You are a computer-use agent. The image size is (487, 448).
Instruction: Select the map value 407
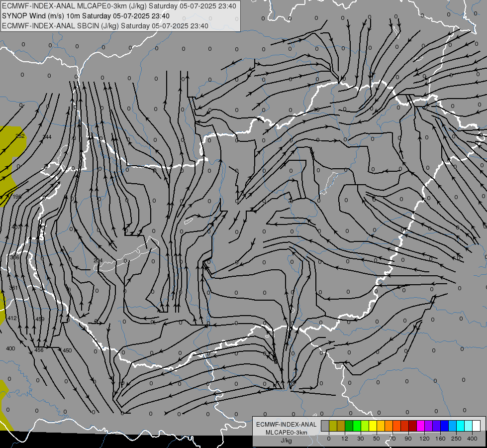[x=16, y=227]
